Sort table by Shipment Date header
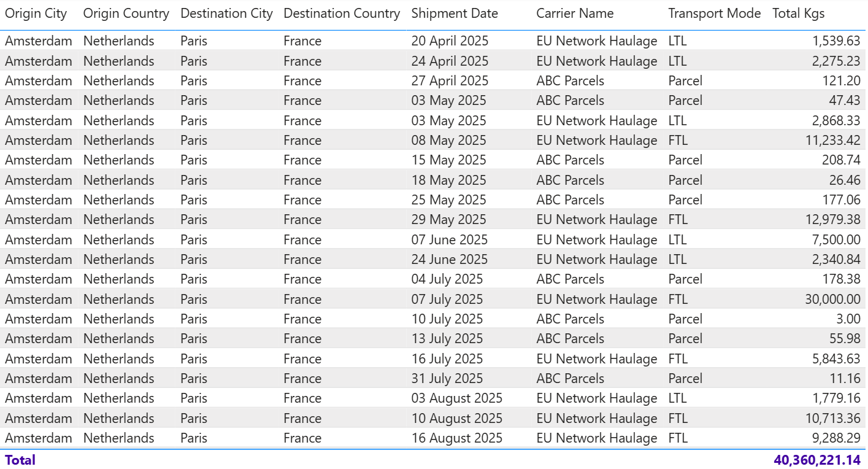 (x=455, y=14)
